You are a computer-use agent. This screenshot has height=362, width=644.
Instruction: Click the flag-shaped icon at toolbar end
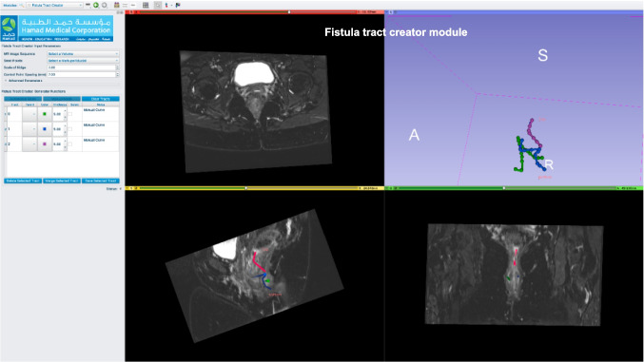point(178,5)
